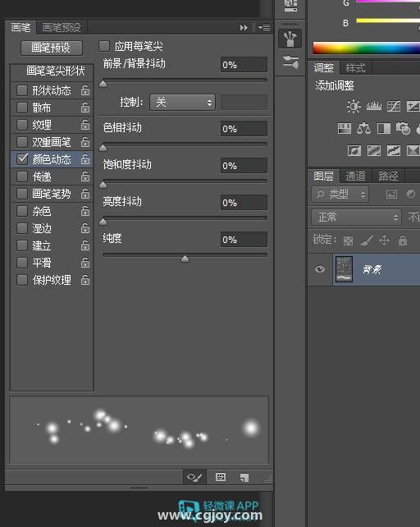Switch to the 通道 tab
The width and height of the screenshot is (420, 527).
pos(355,176)
